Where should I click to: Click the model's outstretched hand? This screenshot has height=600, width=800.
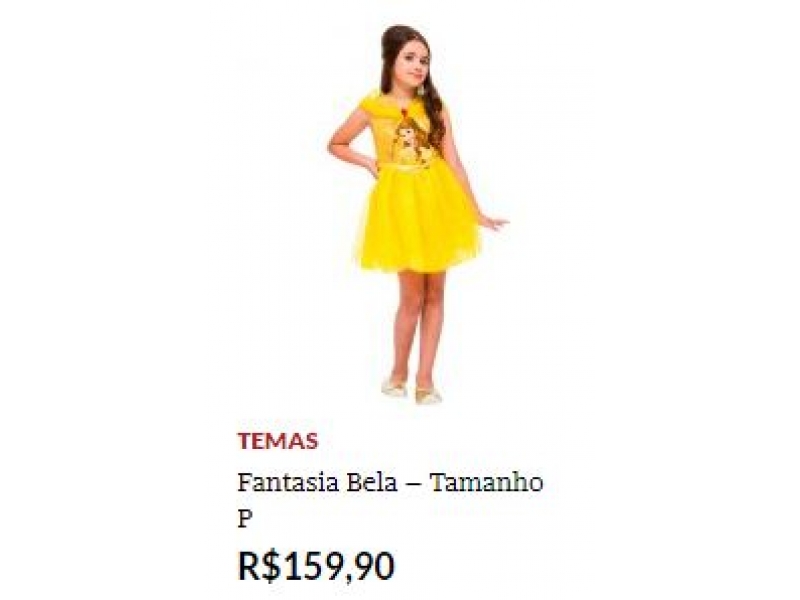click(493, 222)
